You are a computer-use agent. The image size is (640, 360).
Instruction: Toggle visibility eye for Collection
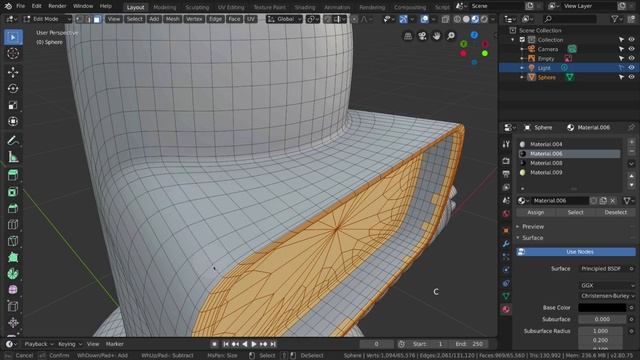[631, 40]
